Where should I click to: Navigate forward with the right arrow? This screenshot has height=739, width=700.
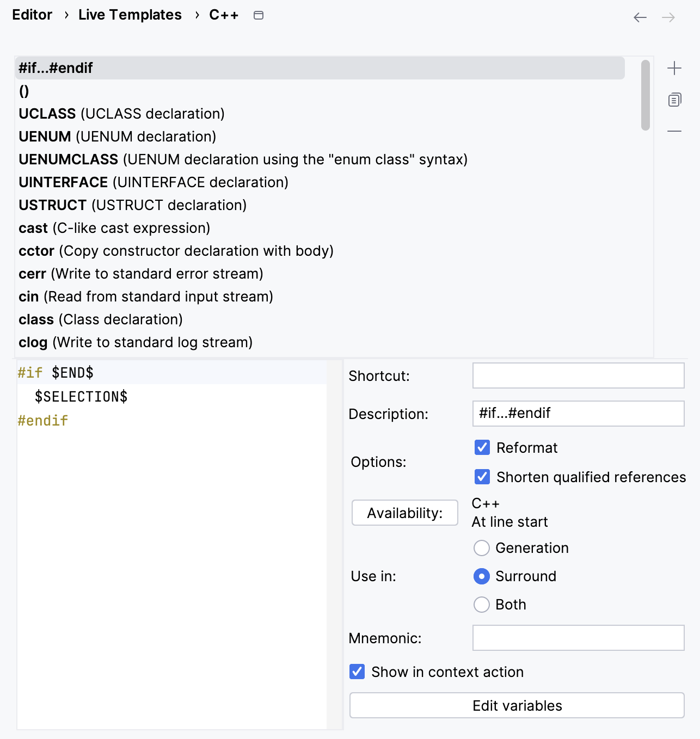point(668,17)
